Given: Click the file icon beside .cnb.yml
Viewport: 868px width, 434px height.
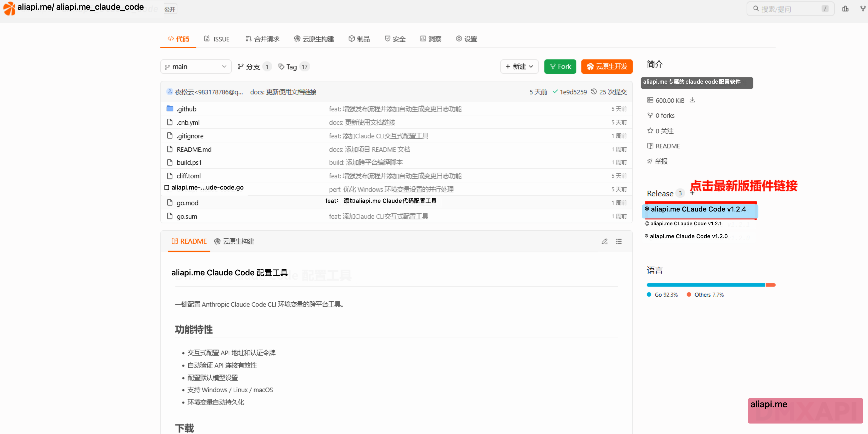Looking at the screenshot, I should pos(170,122).
